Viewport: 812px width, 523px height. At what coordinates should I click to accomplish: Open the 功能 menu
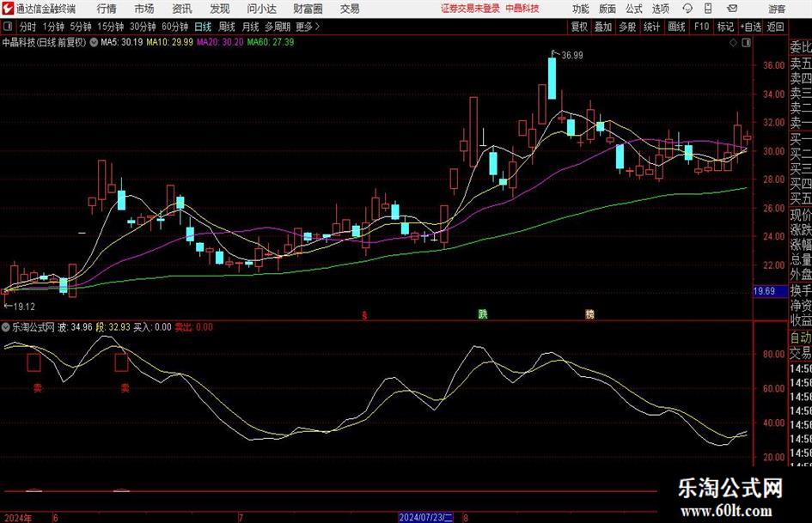tap(581, 9)
